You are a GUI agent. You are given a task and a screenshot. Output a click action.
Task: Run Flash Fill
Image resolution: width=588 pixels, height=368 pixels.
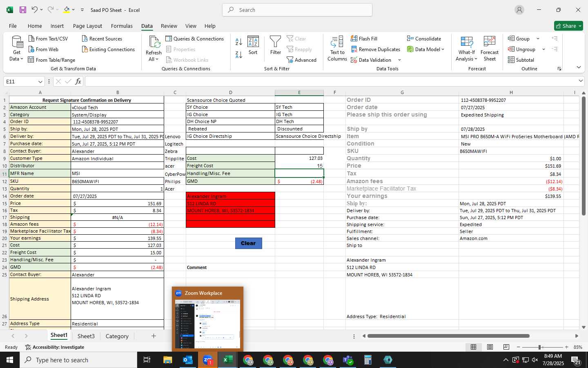(x=364, y=39)
